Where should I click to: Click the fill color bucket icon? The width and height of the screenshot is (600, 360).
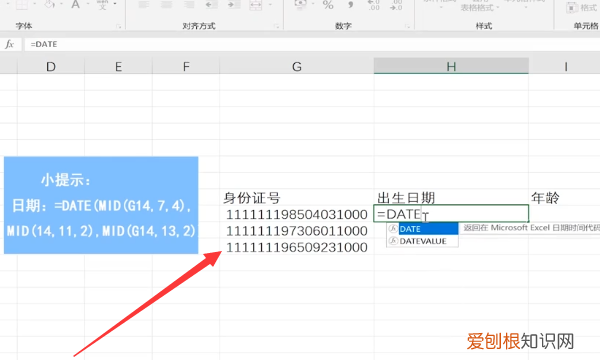tap(50, 5)
